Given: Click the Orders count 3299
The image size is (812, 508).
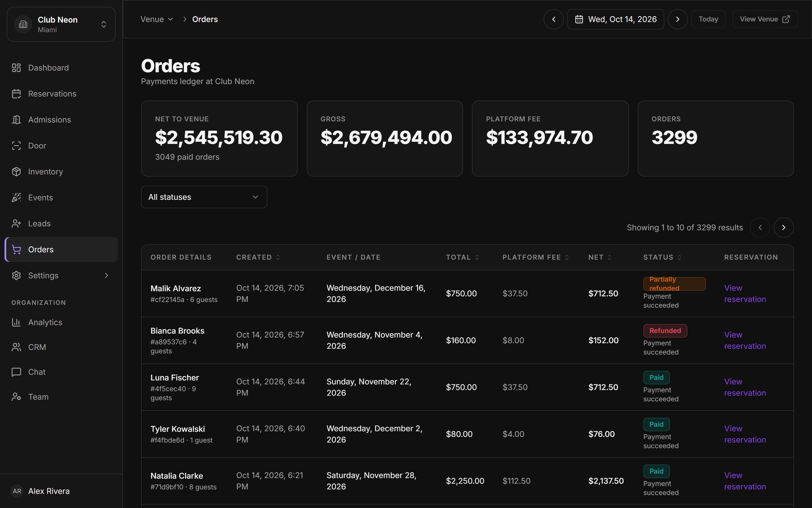Looking at the screenshot, I should (674, 137).
